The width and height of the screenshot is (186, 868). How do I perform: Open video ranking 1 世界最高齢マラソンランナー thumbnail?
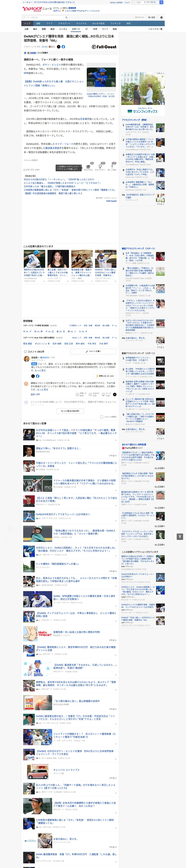click(x=160, y=361)
